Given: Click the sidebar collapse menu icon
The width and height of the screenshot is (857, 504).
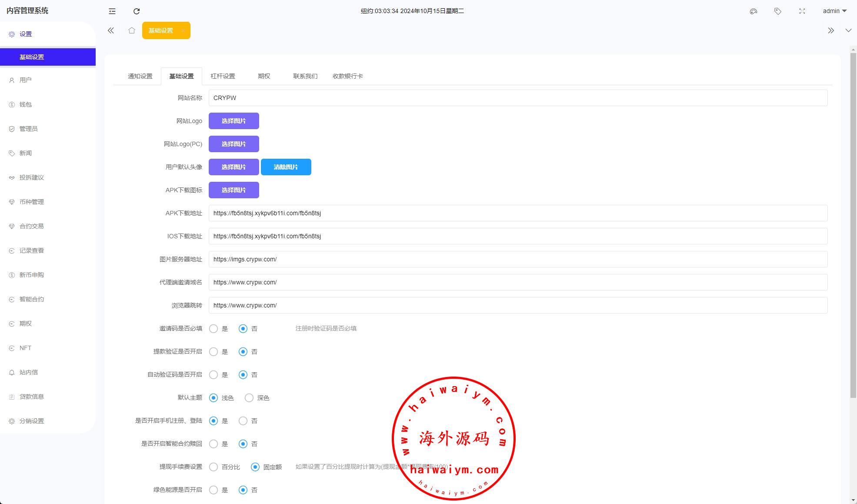Looking at the screenshot, I should tap(112, 11).
